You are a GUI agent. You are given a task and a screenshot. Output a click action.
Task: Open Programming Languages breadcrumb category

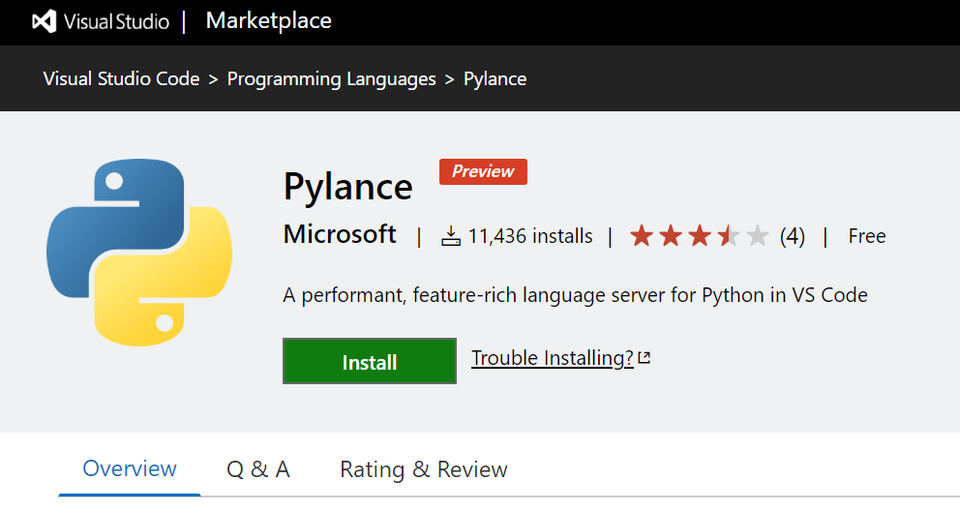(331, 78)
